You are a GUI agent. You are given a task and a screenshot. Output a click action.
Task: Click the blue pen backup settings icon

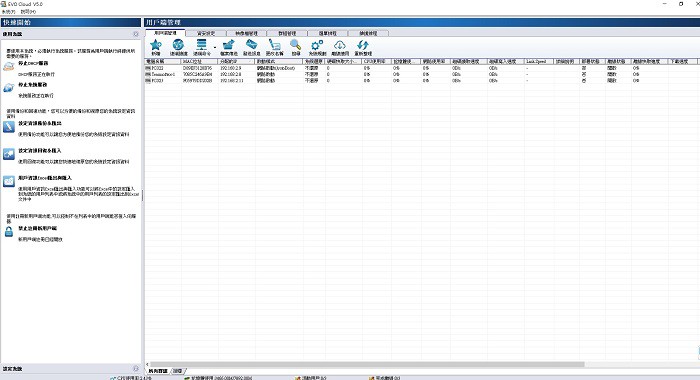coord(9,127)
